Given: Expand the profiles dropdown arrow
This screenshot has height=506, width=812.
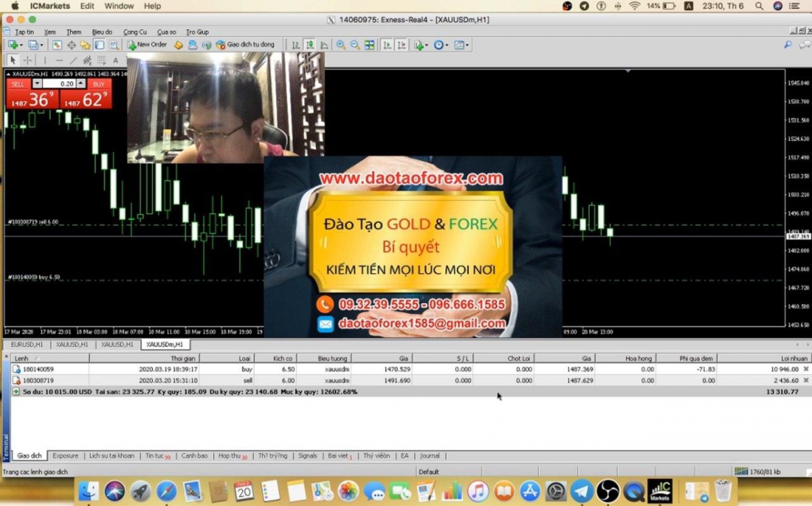Looking at the screenshot, I should pyautogui.click(x=41, y=45).
